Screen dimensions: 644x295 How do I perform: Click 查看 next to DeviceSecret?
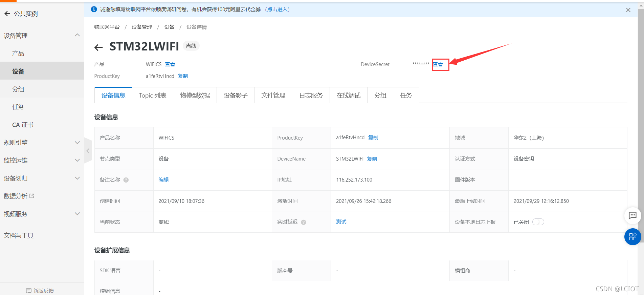[x=438, y=64]
